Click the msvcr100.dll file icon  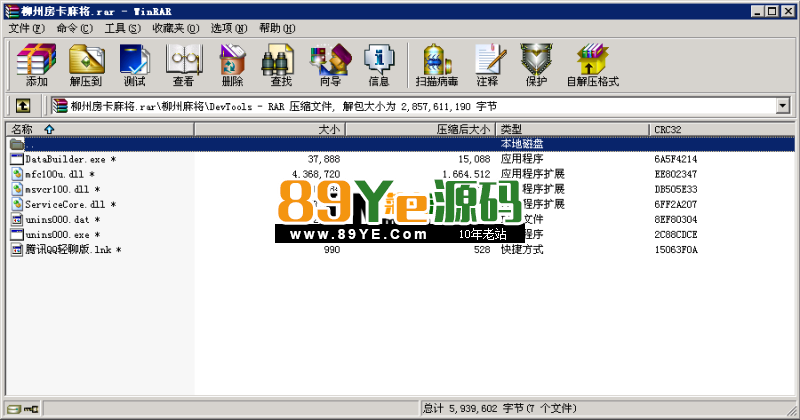pos(17,189)
